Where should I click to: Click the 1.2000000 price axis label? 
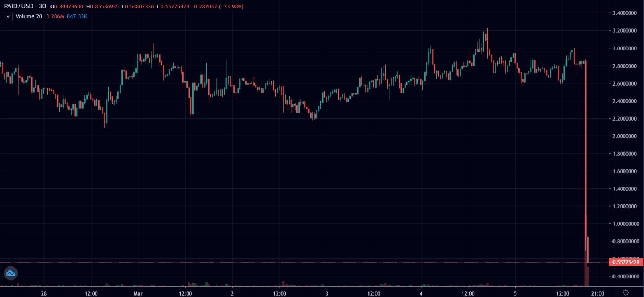pos(624,206)
